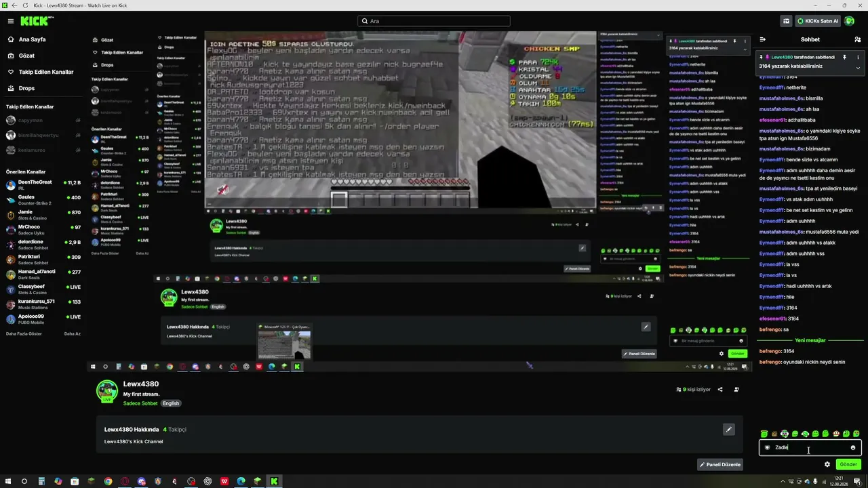This screenshot has width=868, height=488.
Task: Click the KICKs Satın Al button
Action: (x=818, y=21)
